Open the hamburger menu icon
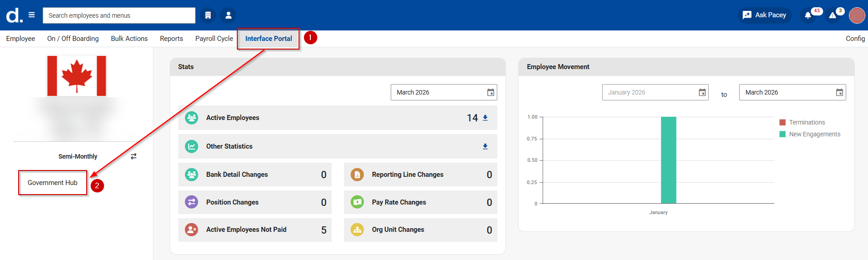 click(32, 15)
